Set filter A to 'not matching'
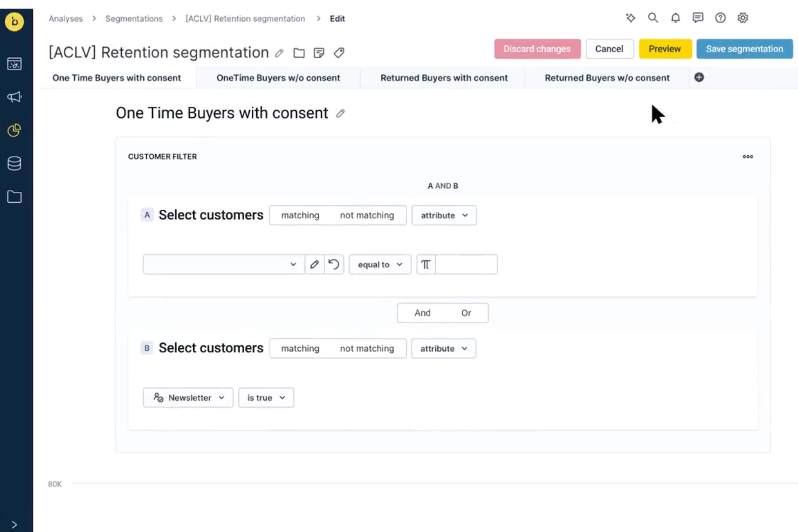This screenshot has width=798, height=532. [368, 215]
